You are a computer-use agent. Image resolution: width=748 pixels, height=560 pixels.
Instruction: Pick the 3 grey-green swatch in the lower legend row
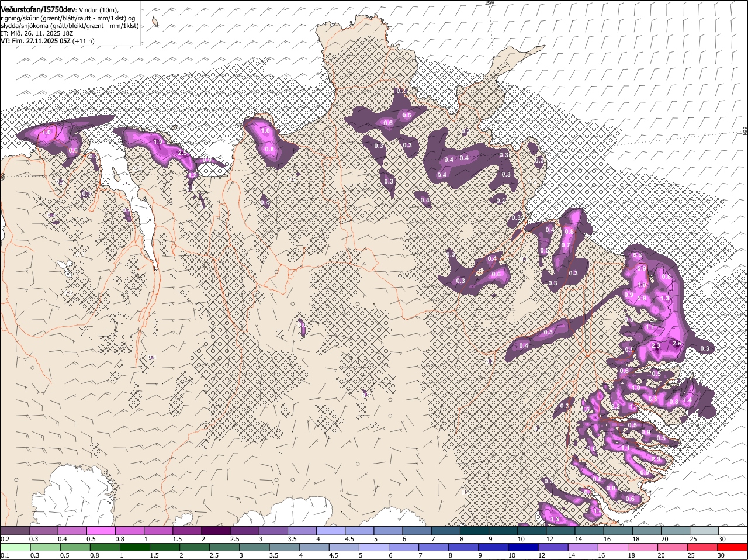254,548
